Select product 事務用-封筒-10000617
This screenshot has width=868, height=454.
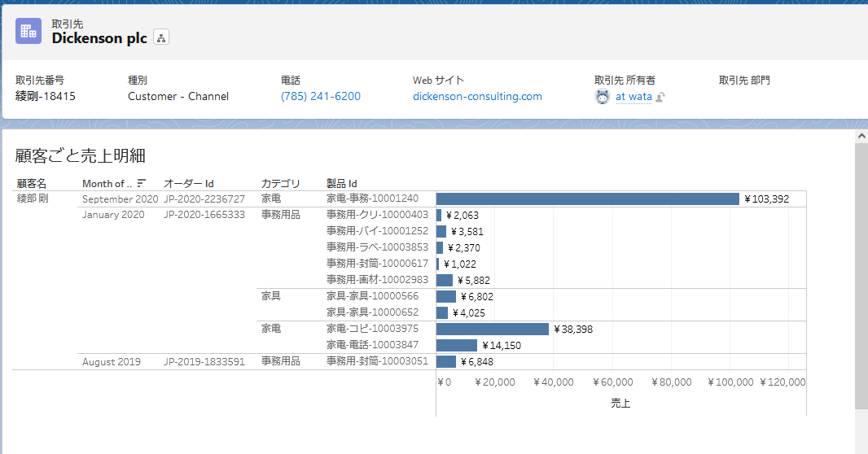pyautogui.click(x=378, y=264)
